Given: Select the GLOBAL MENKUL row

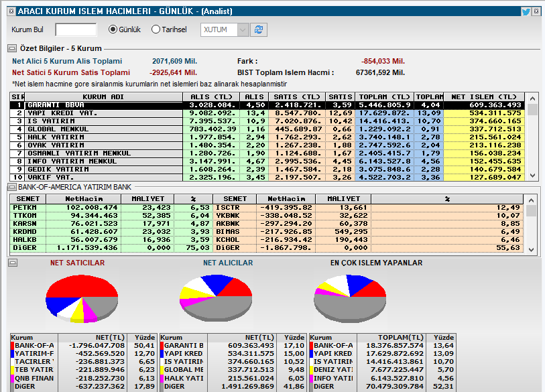Looking at the screenshot, I should point(267,129).
